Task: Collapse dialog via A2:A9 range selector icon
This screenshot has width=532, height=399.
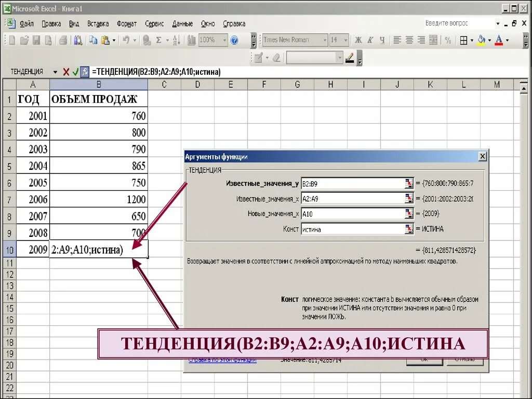Action: tap(409, 198)
